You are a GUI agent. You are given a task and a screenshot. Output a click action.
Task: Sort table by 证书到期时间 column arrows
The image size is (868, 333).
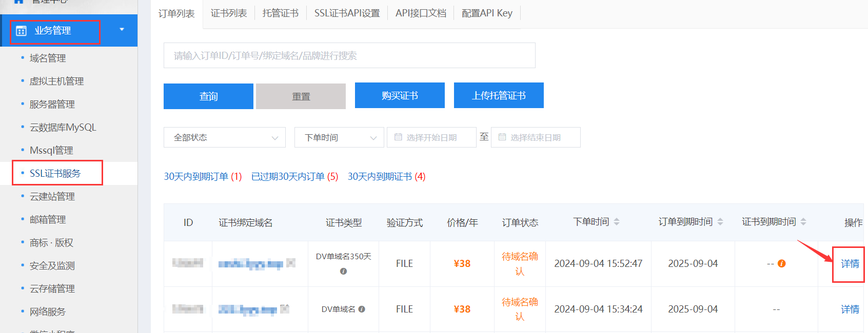coord(803,222)
